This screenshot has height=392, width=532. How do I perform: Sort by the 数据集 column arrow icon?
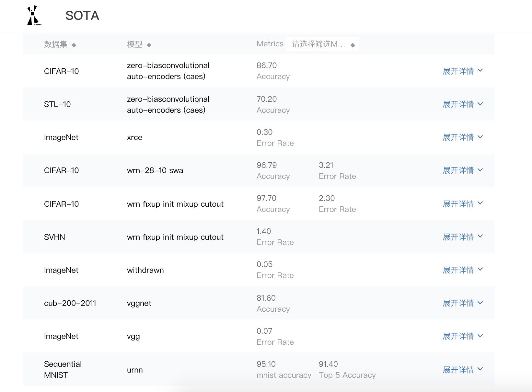(74, 45)
